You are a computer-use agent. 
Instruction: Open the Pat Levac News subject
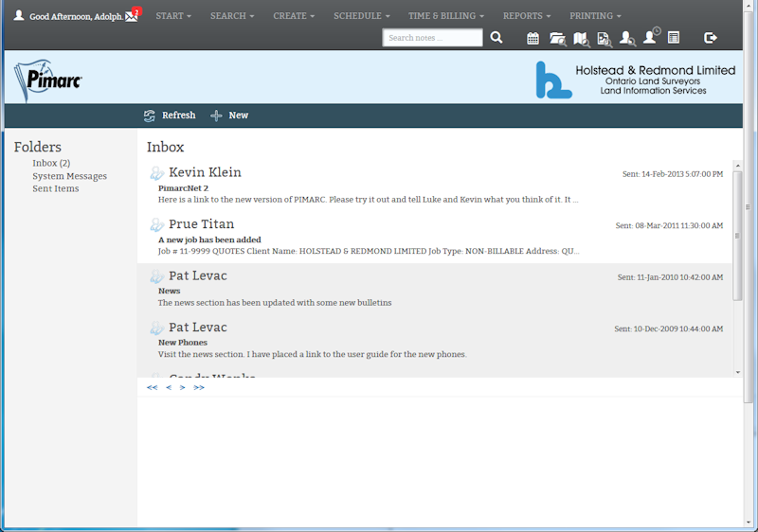pyautogui.click(x=170, y=292)
